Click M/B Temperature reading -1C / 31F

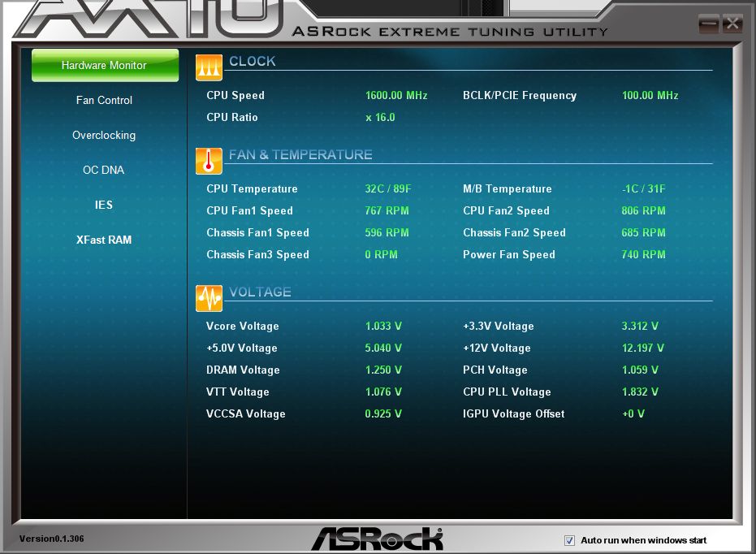tap(644, 188)
